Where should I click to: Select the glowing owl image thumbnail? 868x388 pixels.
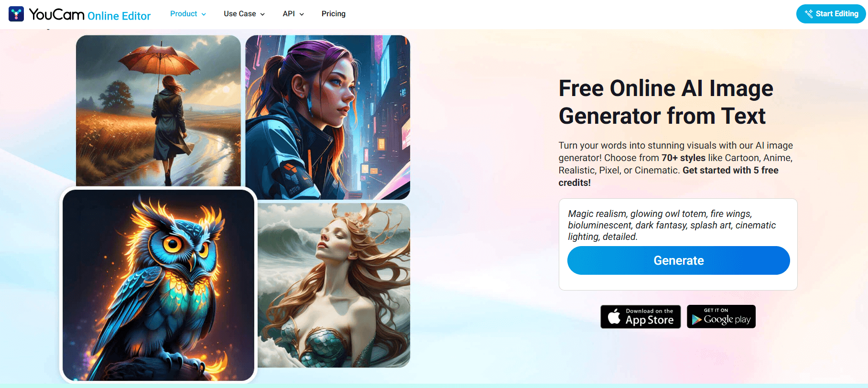point(158,285)
